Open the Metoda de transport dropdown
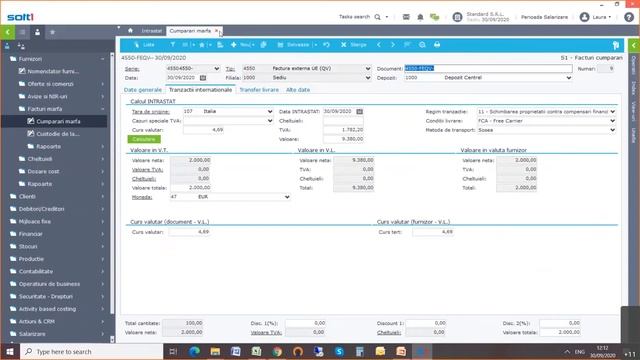The image size is (640, 360). tap(613, 130)
